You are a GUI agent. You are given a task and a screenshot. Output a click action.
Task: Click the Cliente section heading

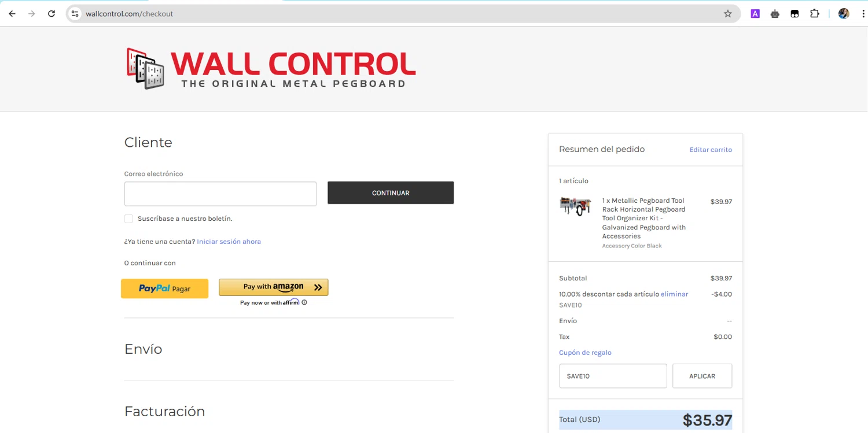[x=148, y=142]
